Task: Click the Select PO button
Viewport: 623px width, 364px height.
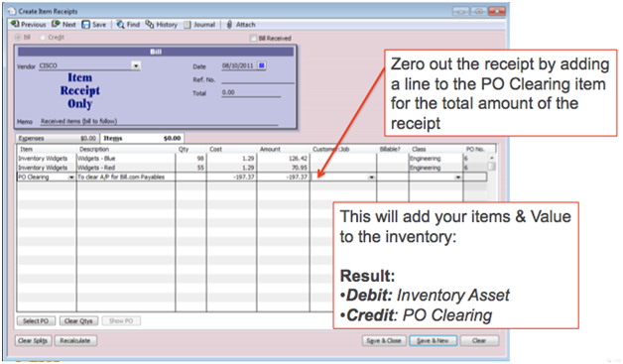Action: (36, 321)
